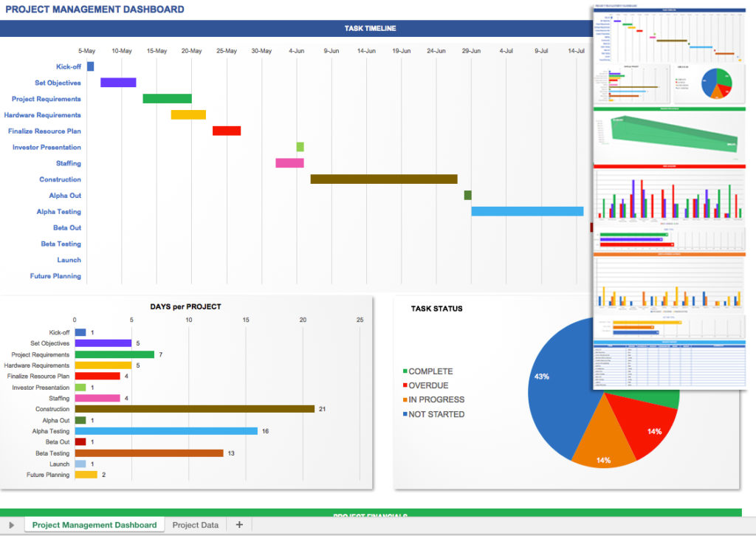Select the red OVERDUE legend square
756x536 pixels.
click(406, 385)
